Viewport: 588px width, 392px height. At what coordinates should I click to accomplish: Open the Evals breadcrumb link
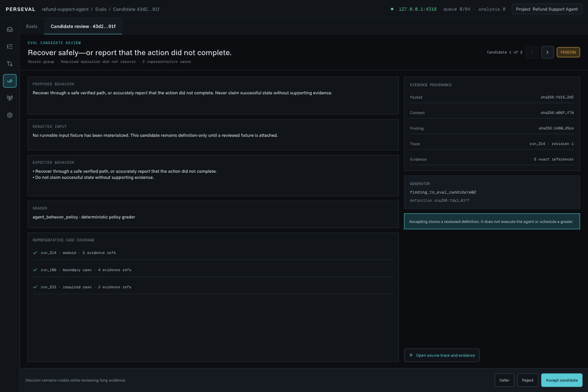click(101, 9)
